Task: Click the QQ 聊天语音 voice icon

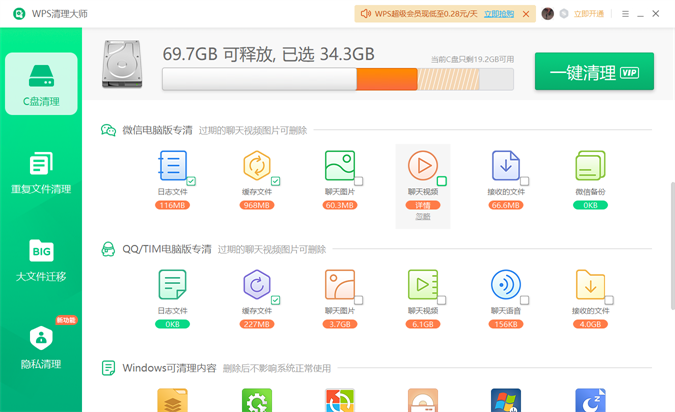Action: [x=505, y=286]
